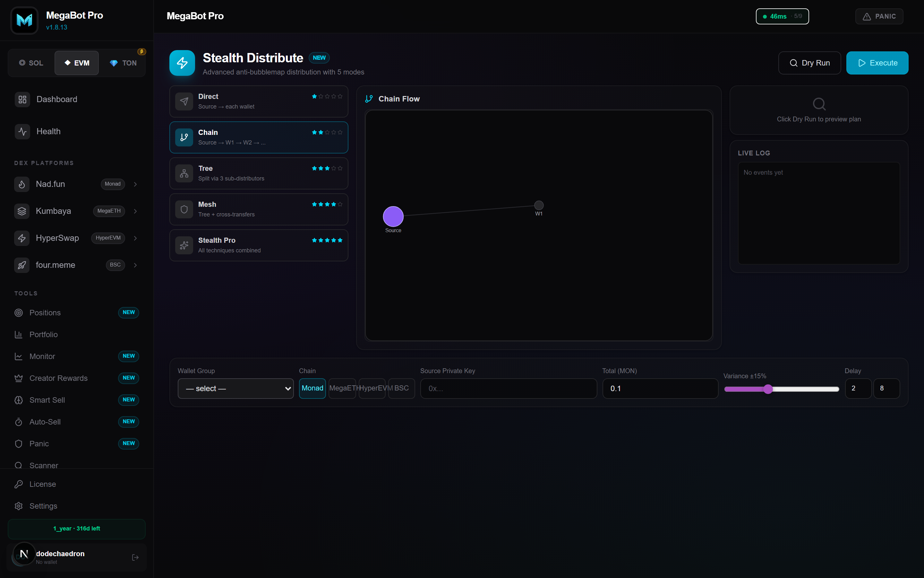Switch to the TON network tab

[x=123, y=63]
